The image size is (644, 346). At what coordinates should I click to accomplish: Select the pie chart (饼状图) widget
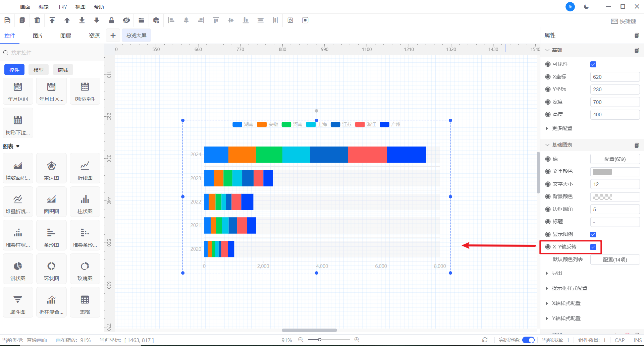point(18,270)
